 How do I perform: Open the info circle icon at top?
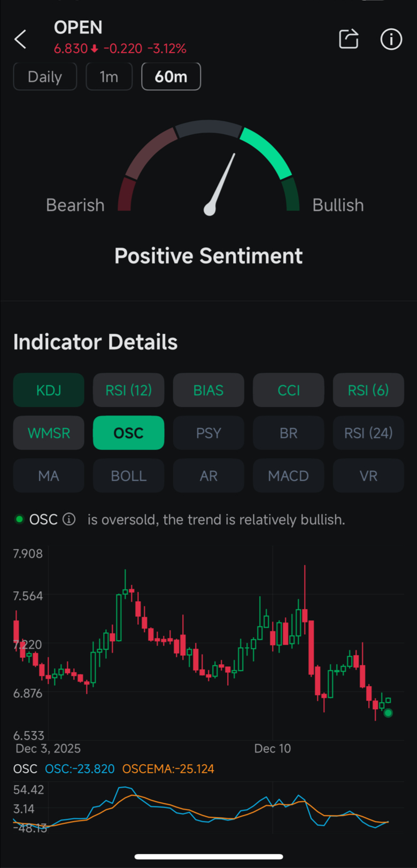[391, 39]
